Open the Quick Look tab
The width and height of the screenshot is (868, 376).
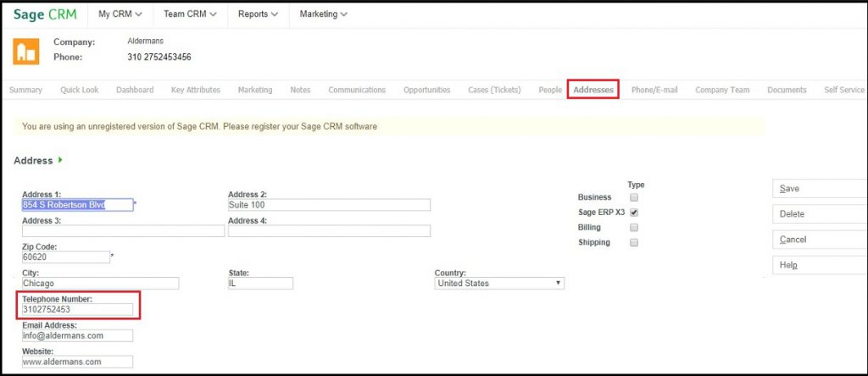79,90
